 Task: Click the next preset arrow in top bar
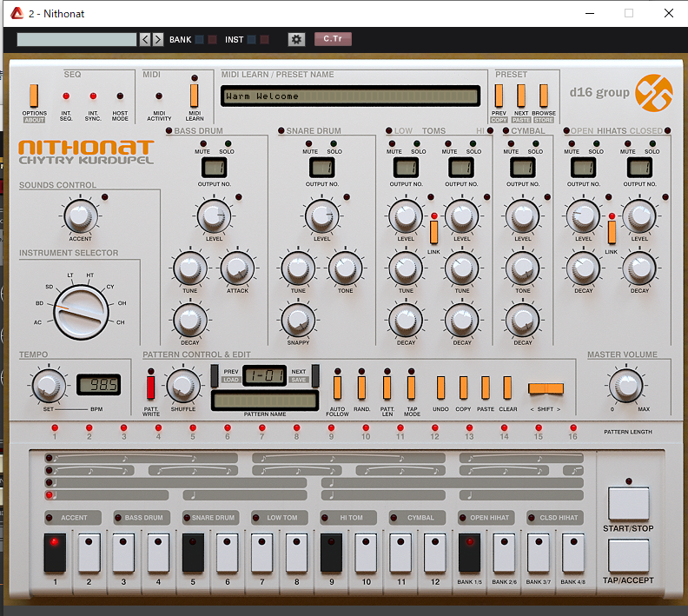coord(158,39)
